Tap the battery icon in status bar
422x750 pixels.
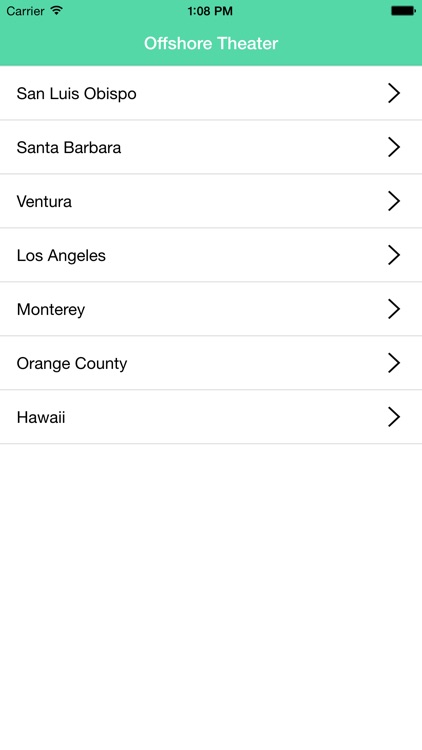(x=403, y=11)
